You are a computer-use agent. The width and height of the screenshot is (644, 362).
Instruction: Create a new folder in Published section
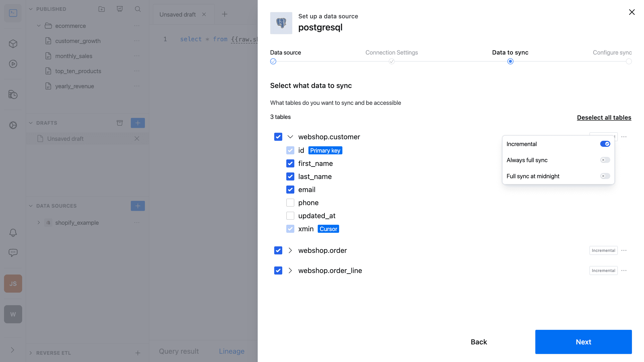102,9
